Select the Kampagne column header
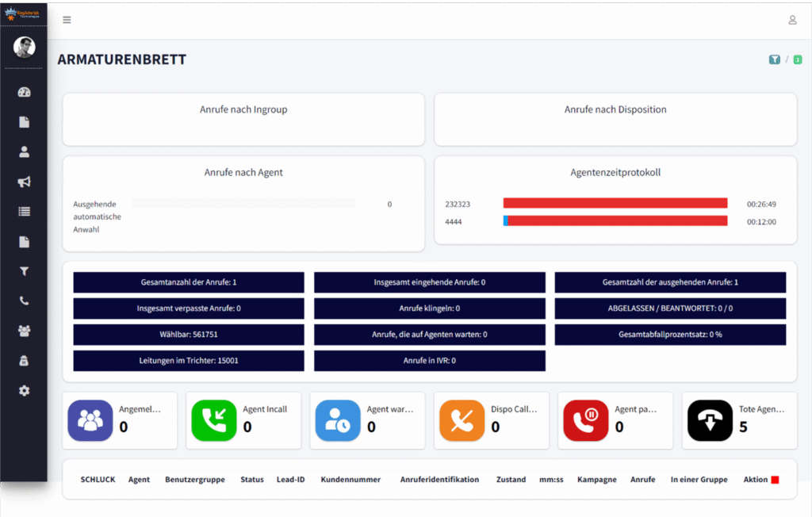812x517 pixels. [x=596, y=479]
